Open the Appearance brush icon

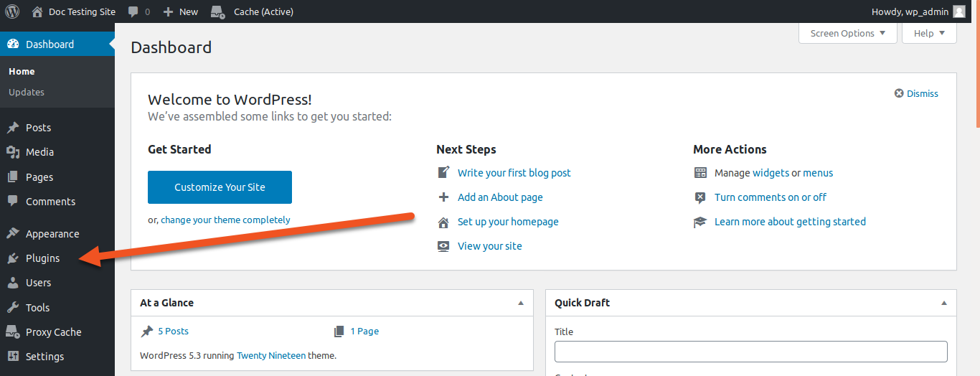(x=13, y=234)
